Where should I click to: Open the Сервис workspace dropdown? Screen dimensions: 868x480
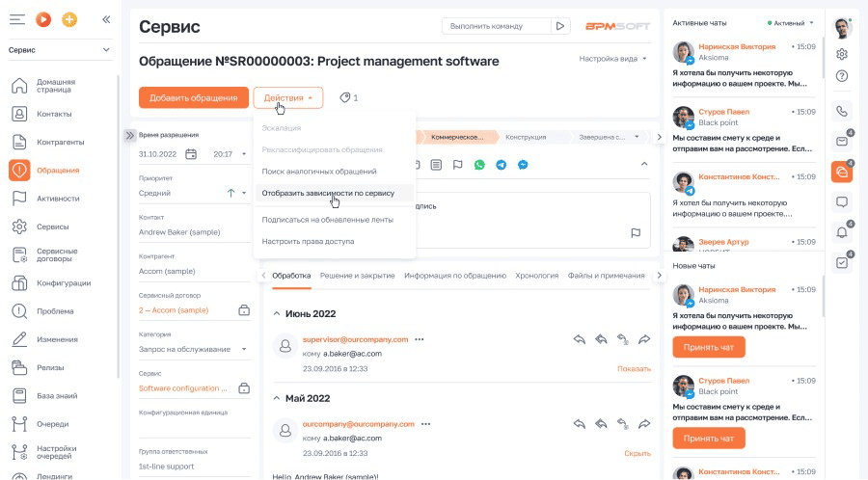(x=59, y=50)
